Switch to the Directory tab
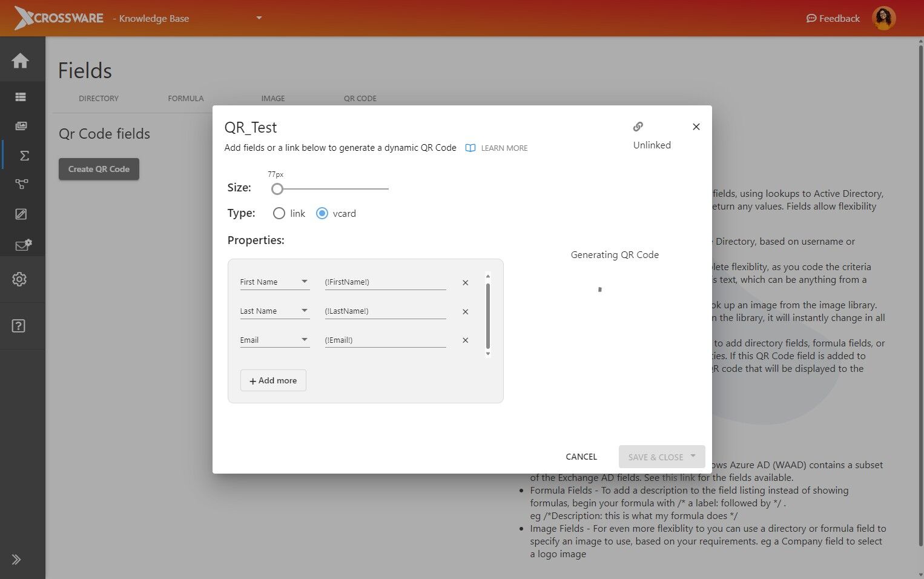 click(99, 98)
